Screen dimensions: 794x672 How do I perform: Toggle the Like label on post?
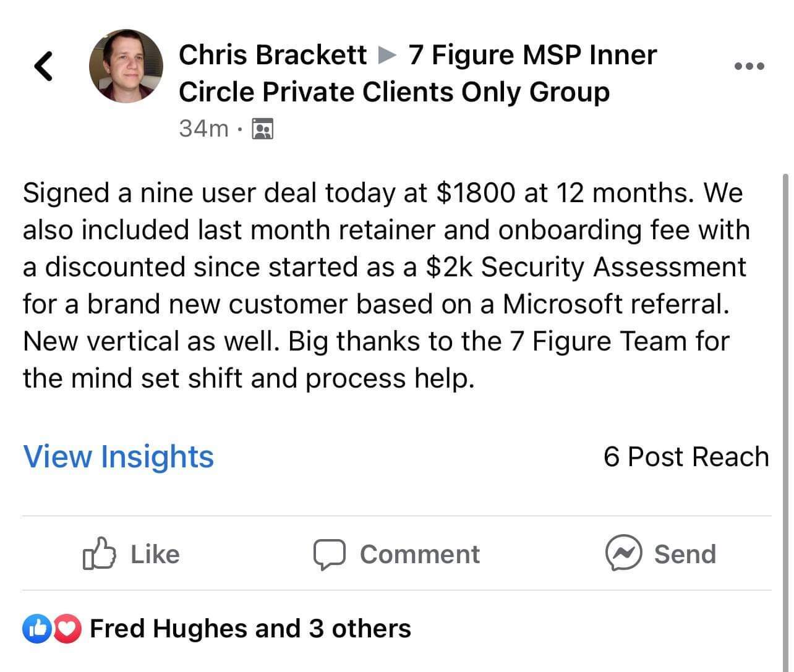[x=155, y=554]
